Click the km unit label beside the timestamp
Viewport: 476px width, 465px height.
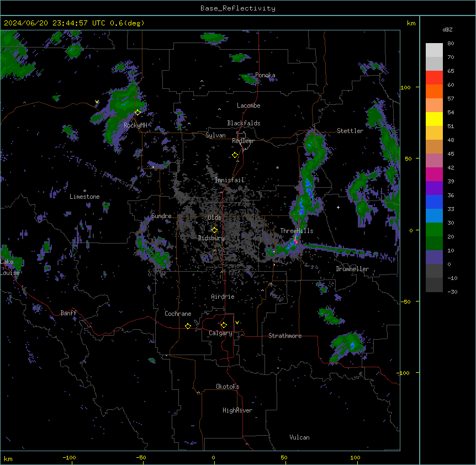[x=411, y=23]
